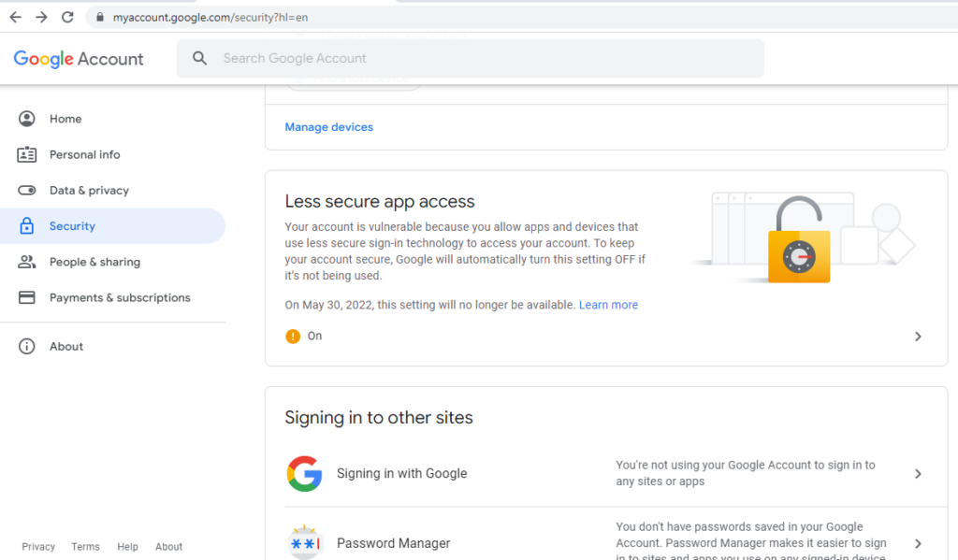Click the People & sharing icon
Viewport: 958px width, 560px height.
point(27,262)
